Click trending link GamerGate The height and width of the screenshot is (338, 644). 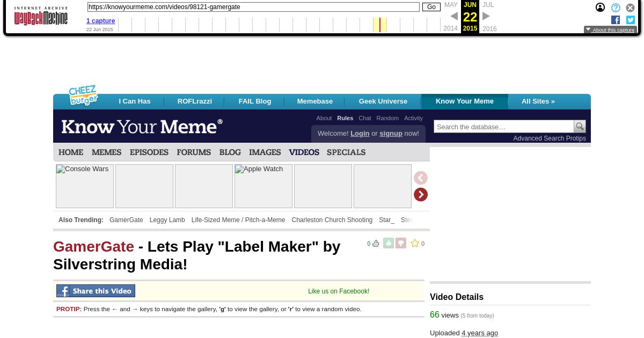tap(126, 220)
